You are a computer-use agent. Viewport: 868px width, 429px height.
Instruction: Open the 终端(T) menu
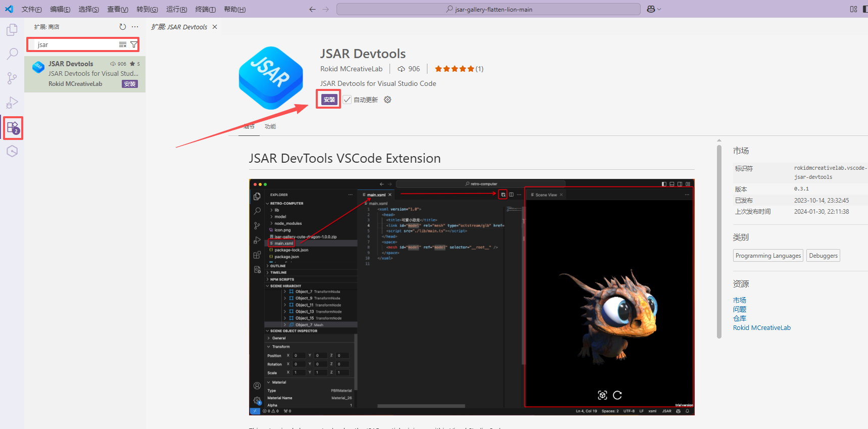coord(205,9)
